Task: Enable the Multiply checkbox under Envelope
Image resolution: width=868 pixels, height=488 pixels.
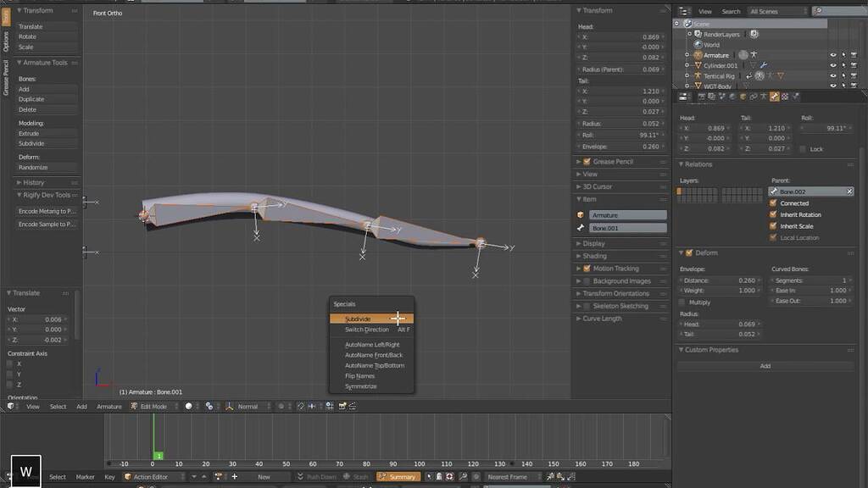Action: tap(682, 302)
